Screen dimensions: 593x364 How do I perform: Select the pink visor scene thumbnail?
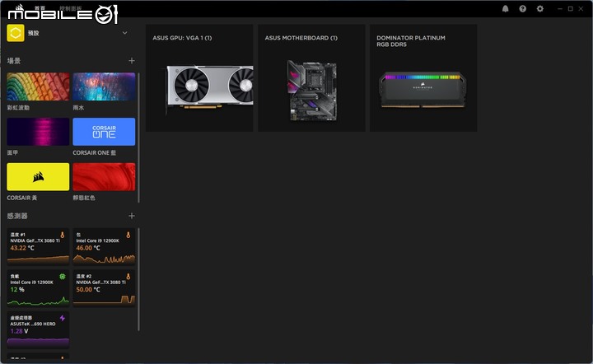click(x=38, y=132)
